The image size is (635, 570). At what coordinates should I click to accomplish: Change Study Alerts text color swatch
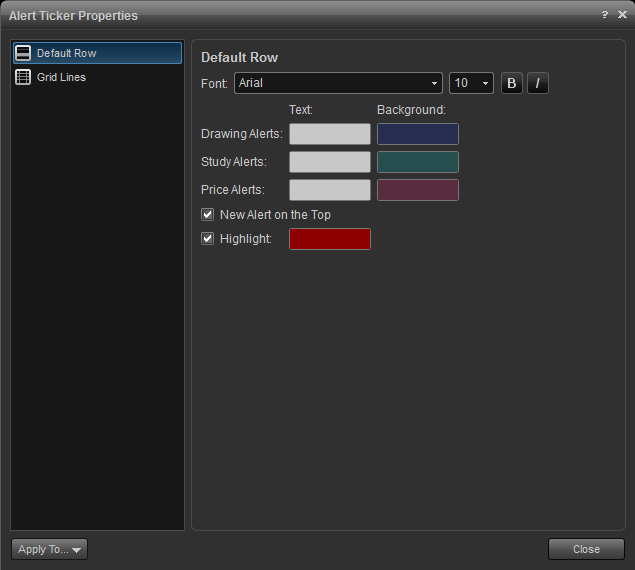tap(330, 162)
